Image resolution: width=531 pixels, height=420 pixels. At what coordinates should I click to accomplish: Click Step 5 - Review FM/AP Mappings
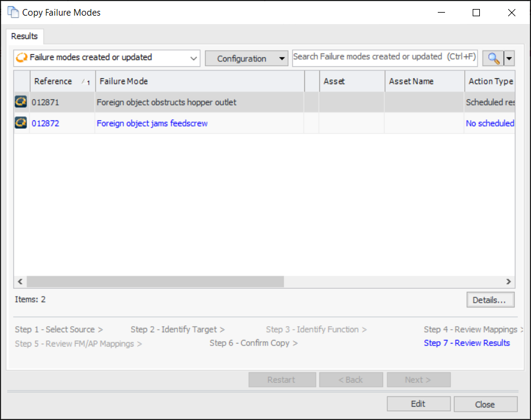point(78,344)
